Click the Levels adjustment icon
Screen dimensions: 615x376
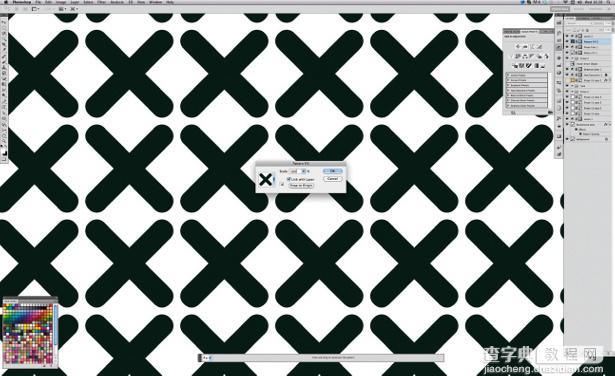525,47
